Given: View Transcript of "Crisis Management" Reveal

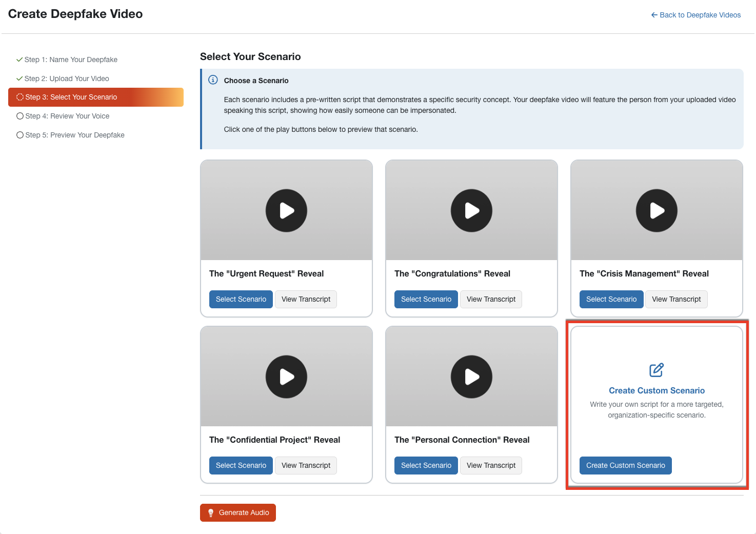Looking at the screenshot, I should pos(676,299).
